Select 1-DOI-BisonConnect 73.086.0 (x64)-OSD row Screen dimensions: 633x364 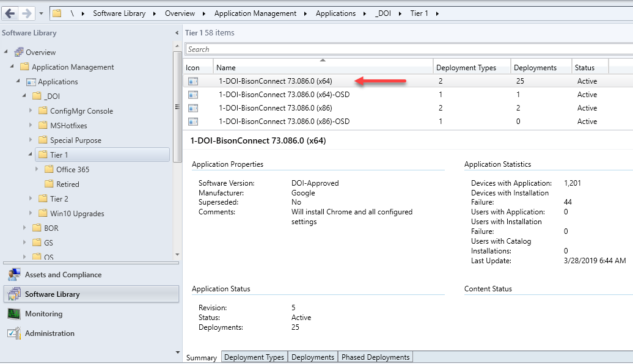[x=408, y=95]
